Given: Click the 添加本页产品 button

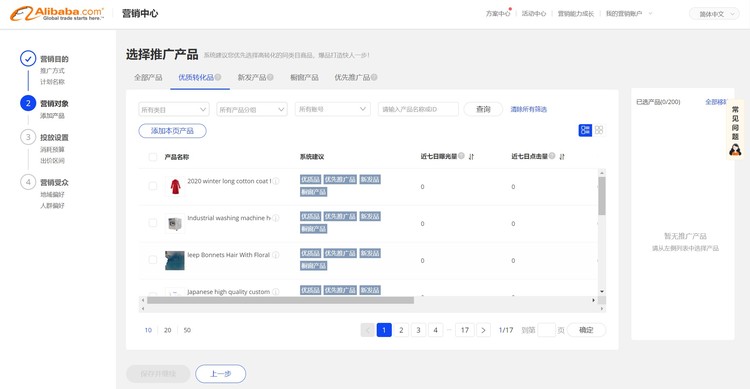Looking at the screenshot, I should click(x=172, y=131).
